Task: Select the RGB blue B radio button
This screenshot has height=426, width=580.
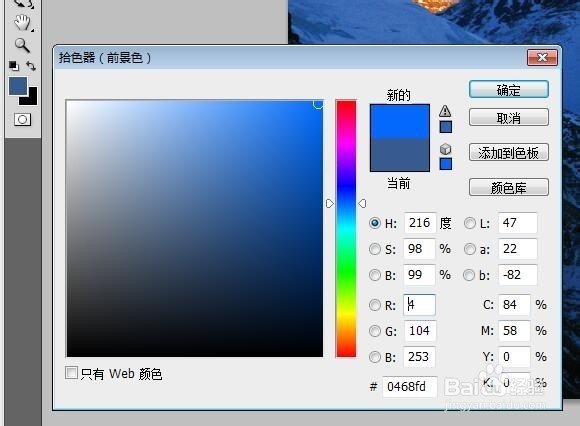Action: pos(375,357)
